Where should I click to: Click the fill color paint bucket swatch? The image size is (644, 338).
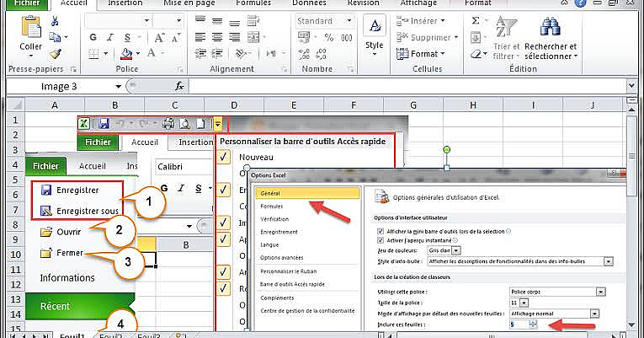[x=126, y=53]
